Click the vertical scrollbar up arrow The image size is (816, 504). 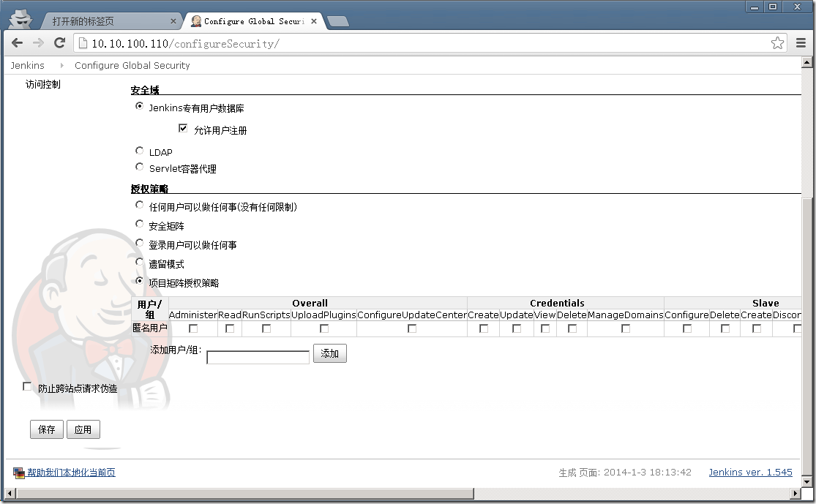[x=806, y=62]
